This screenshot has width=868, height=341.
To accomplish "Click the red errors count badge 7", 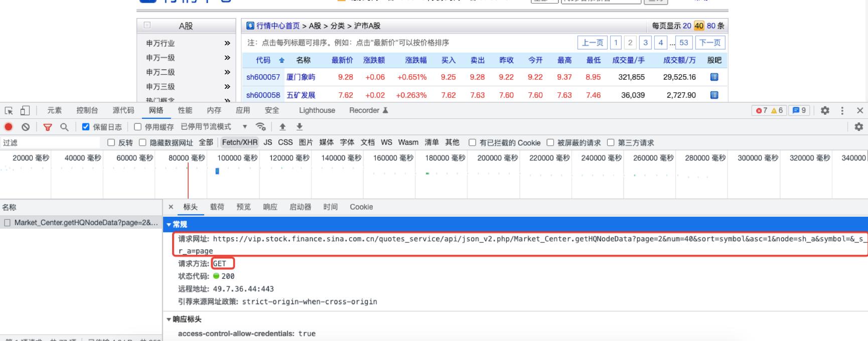I will (761, 110).
